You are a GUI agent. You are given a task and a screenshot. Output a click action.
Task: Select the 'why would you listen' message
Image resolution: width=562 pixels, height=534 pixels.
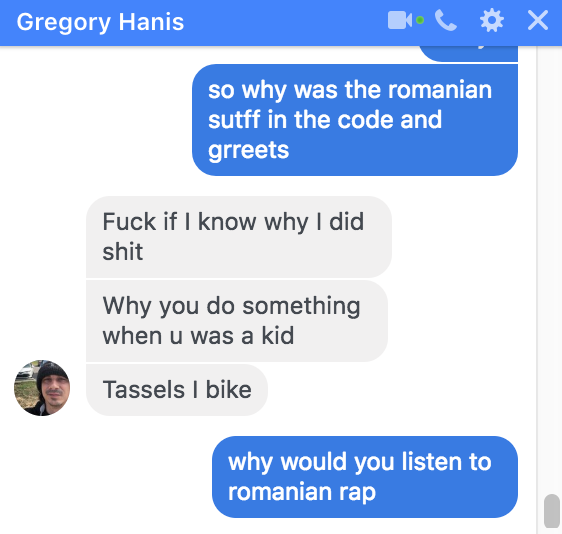[x=365, y=477]
